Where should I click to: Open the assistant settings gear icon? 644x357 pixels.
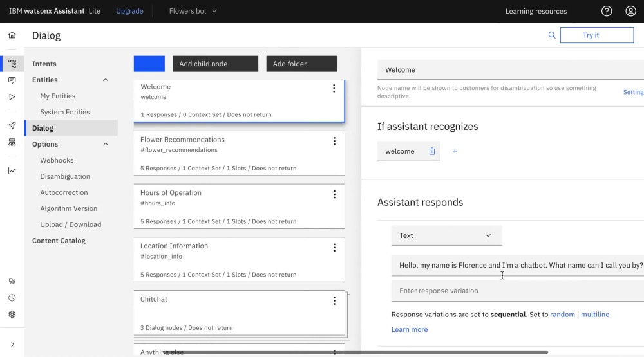[x=12, y=315]
